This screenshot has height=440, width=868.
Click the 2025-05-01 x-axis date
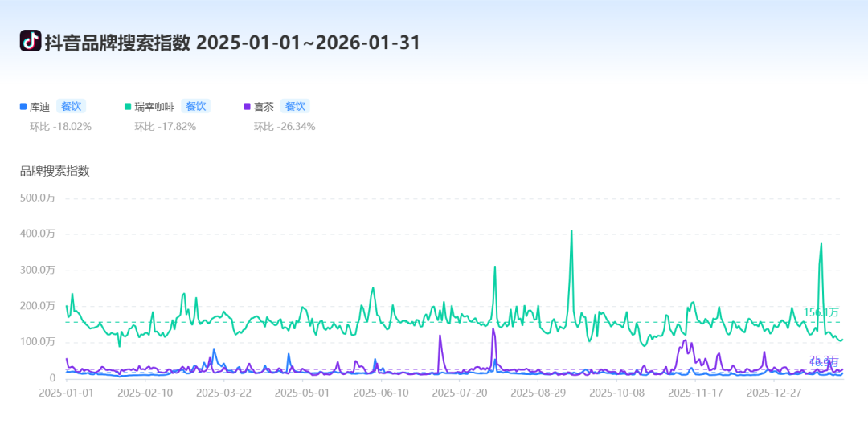tap(302, 393)
